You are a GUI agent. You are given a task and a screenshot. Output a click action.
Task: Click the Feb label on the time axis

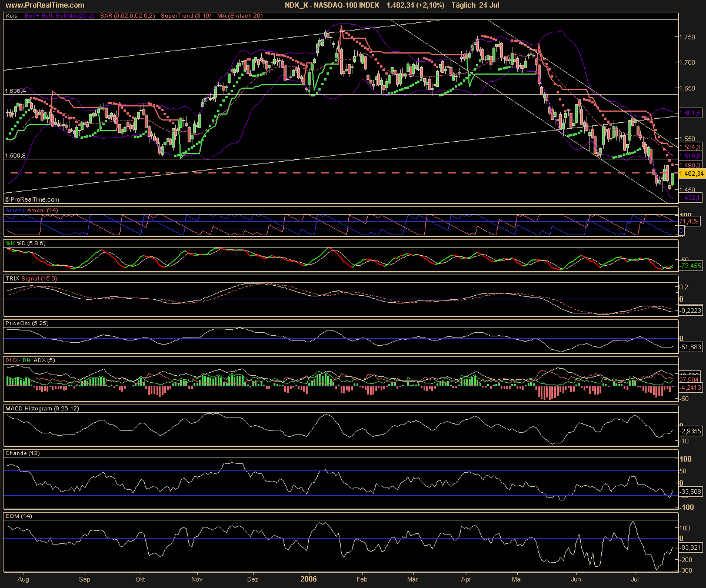(x=362, y=579)
